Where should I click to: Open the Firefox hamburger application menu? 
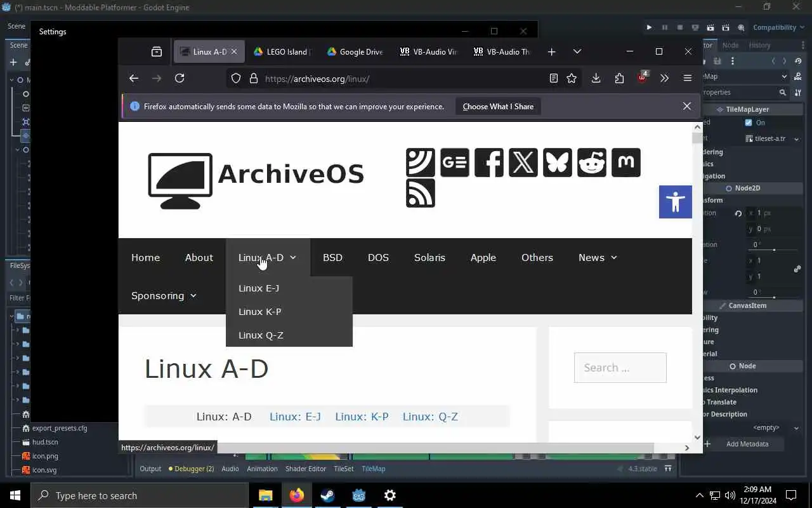click(x=688, y=78)
